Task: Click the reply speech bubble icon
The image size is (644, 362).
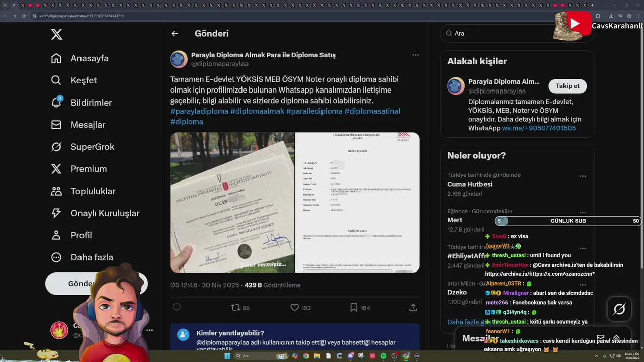Action: (177, 307)
